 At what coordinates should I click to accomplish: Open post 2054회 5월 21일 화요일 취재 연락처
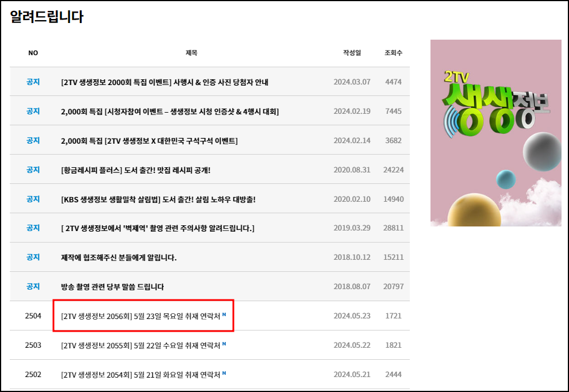click(140, 375)
